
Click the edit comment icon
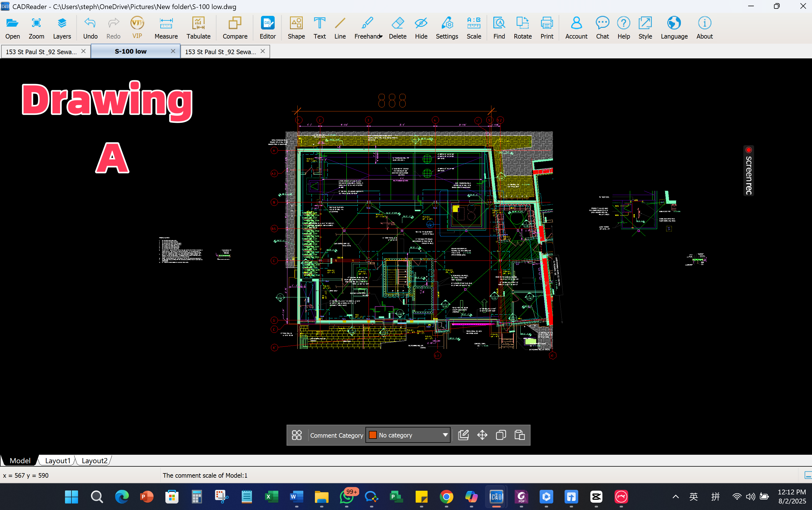click(463, 435)
